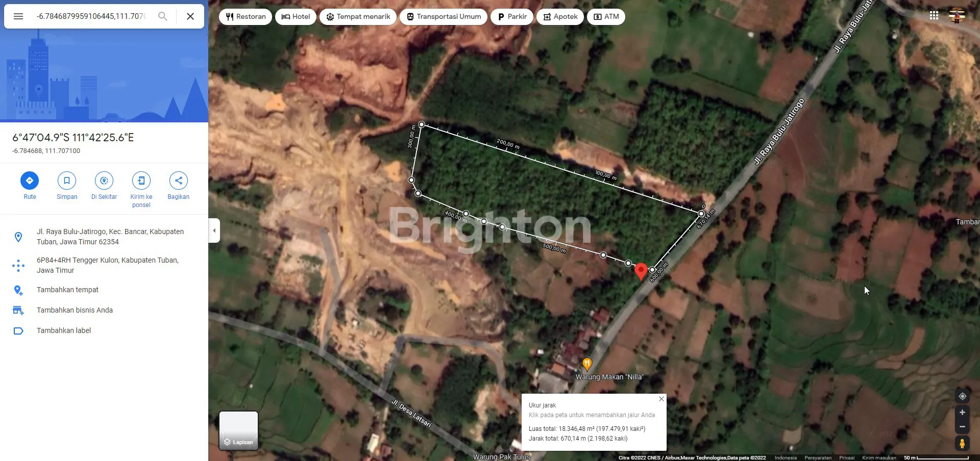Select the Apotek category chip
The height and width of the screenshot is (461, 980).
coord(560,17)
